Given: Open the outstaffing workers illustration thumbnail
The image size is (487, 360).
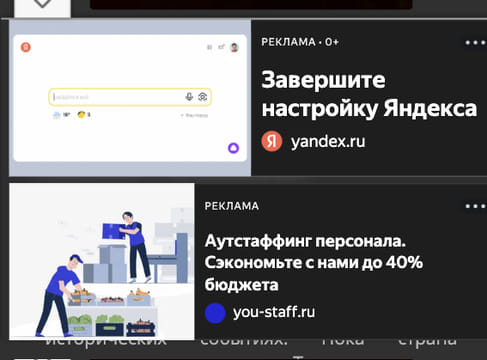Looking at the screenshot, I should [102, 261].
